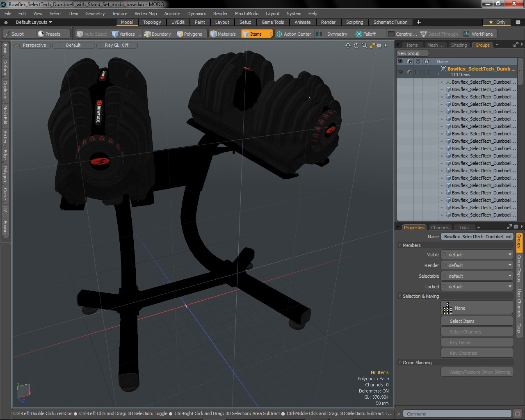Open the Action Center menu
Screen dimensions: 525x420
(x=294, y=34)
